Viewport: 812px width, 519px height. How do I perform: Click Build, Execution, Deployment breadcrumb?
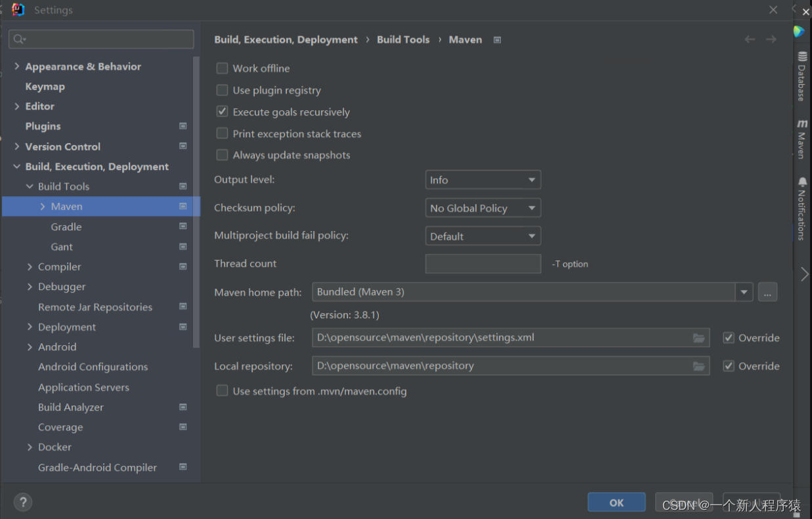point(286,39)
